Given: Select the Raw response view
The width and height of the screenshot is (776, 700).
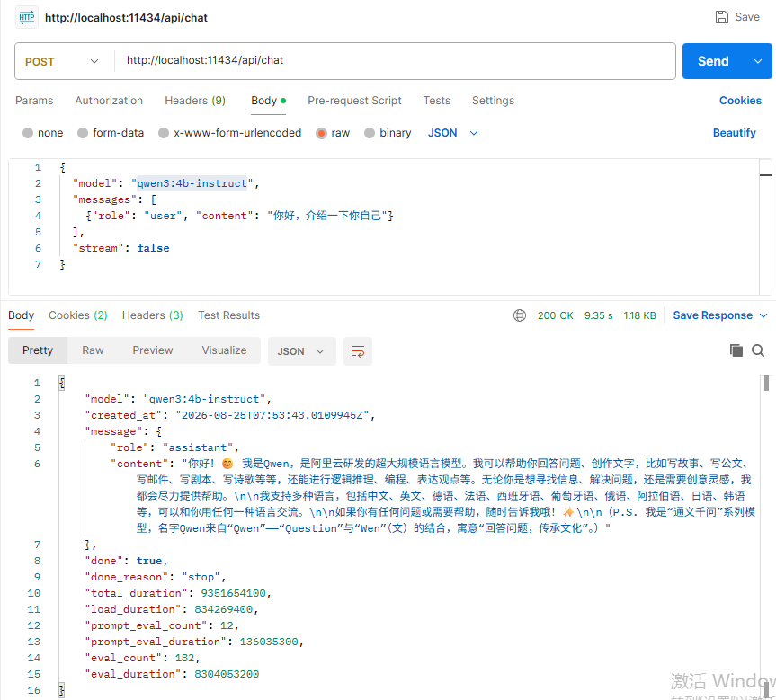Looking at the screenshot, I should click(93, 350).
